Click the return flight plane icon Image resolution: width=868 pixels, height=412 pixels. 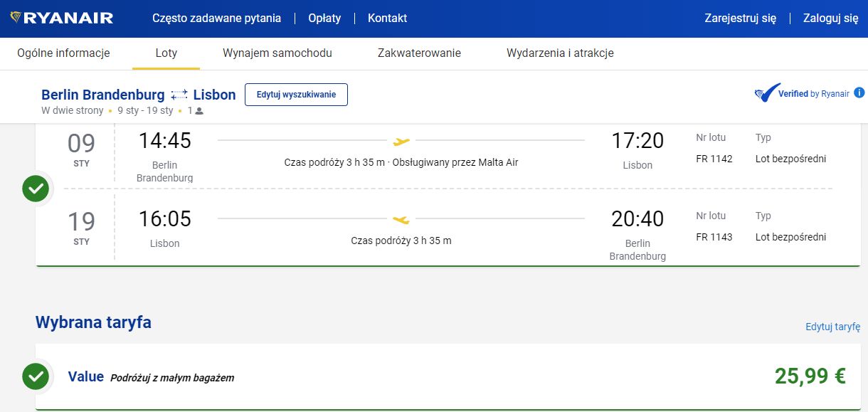[x=401, y=219]
